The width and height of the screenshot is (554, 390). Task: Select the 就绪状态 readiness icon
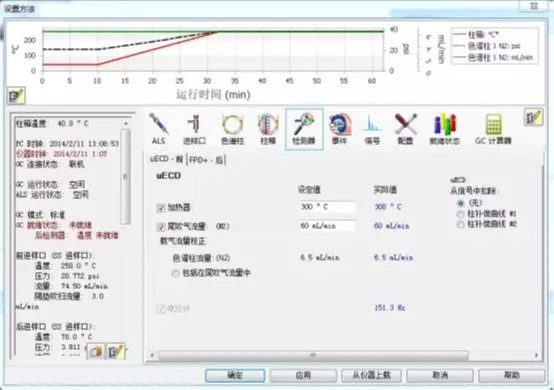pyautogui.click(x=444, y=129)
